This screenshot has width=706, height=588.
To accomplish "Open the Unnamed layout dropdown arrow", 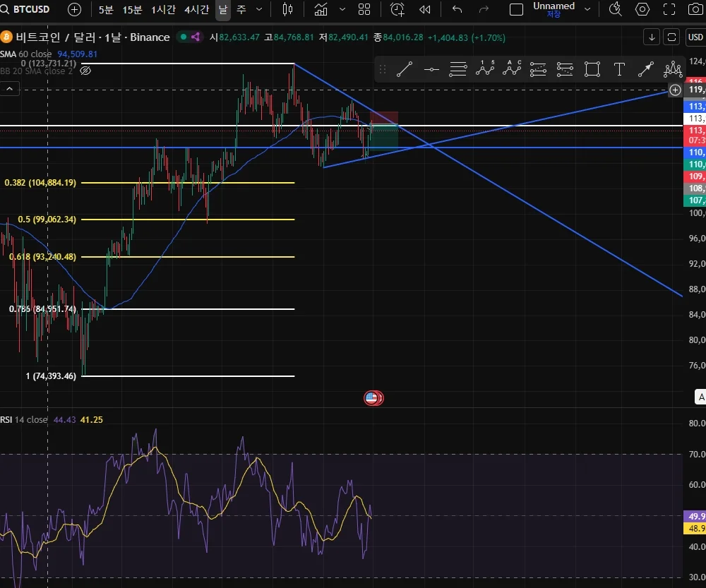I will point(587,9).
